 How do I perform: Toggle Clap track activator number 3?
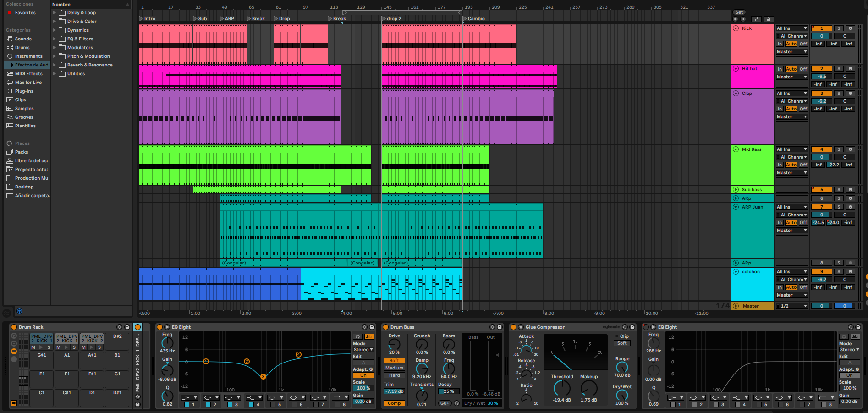[x=821, y=94]
